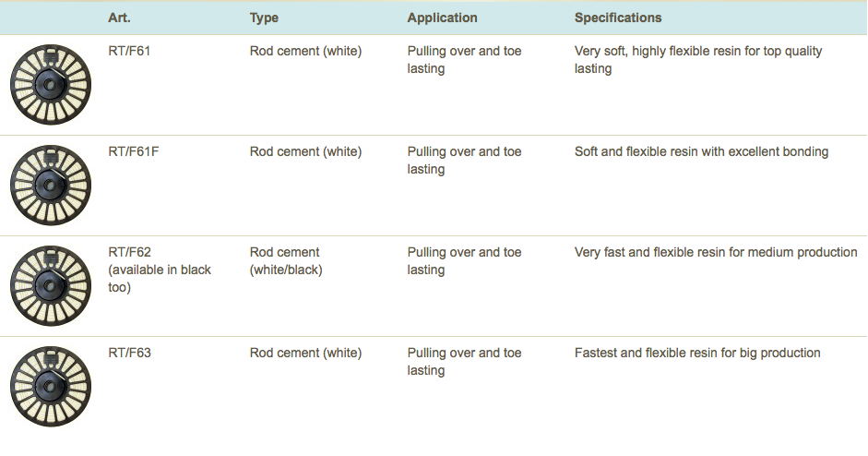Viewport: 868px width, 456px height.
Task: Click the RT/F61 rod cement reel image
Action: (x=51, y=85)
